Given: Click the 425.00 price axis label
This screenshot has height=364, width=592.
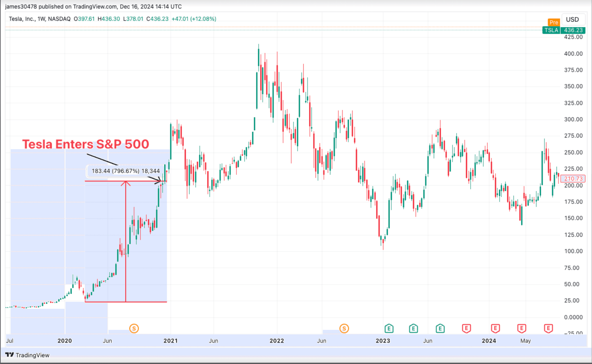Looking at the screenshot, I should [573, 37].
